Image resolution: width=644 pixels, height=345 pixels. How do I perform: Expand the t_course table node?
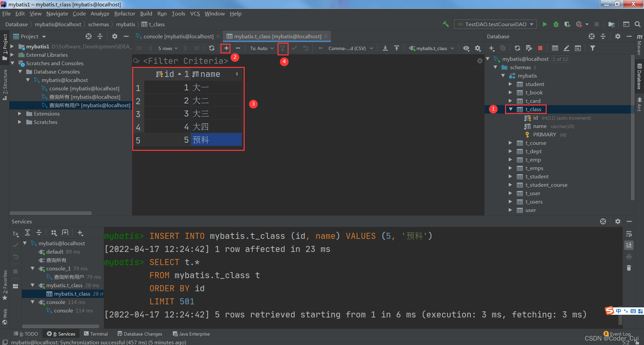[510, 143]
